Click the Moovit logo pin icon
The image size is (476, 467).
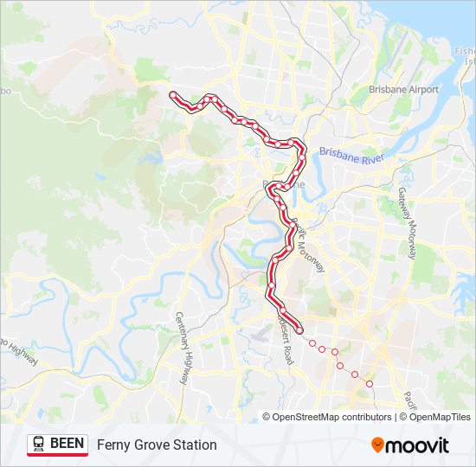click(377, 445)
